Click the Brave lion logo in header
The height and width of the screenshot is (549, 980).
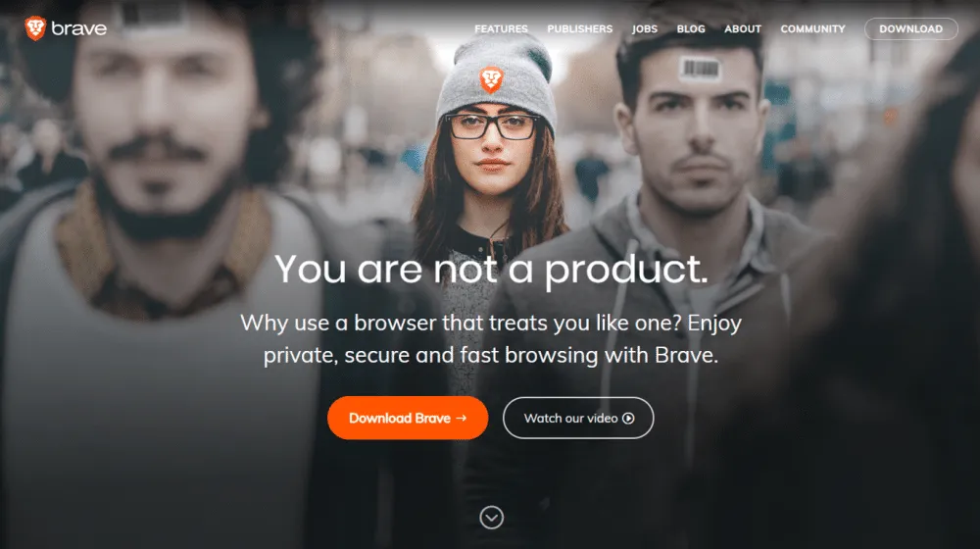35,28
